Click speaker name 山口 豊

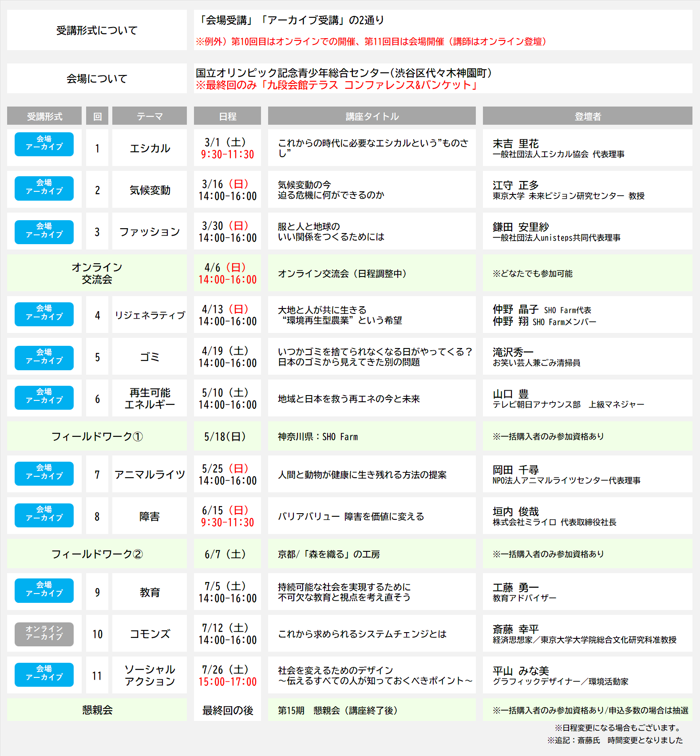[510, 394]
